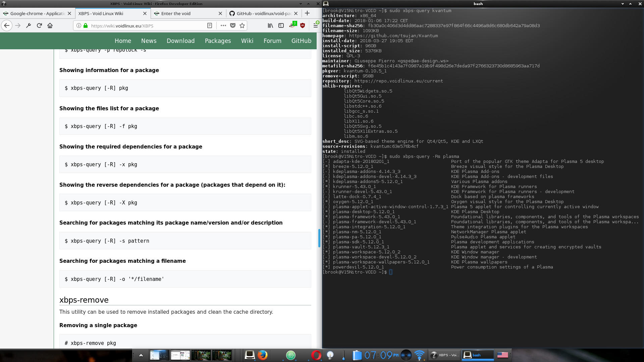Image resolution: width=644 pixels, height=362 pixels.
Task: Go back with Firefox back arrow
Action: (x=7, y=25)
